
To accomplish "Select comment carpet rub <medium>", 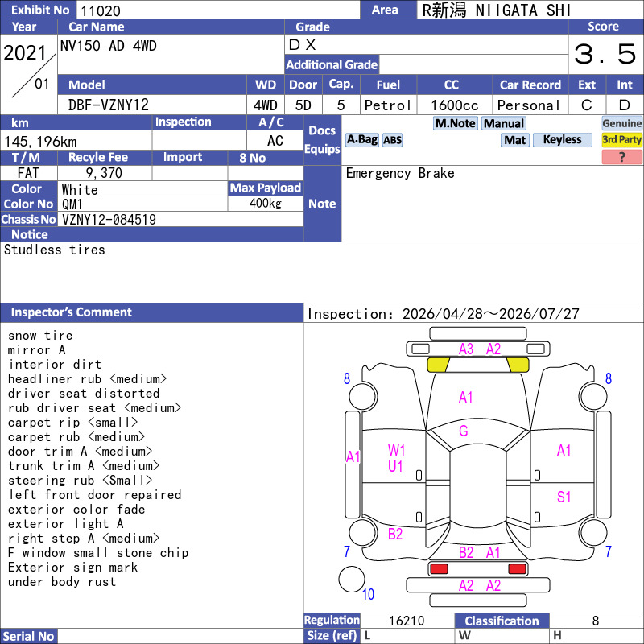I will click(x=76, y=437).
